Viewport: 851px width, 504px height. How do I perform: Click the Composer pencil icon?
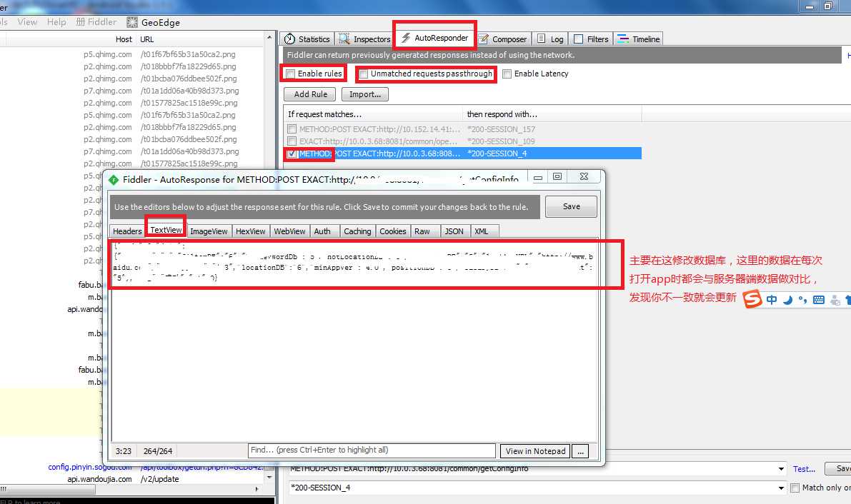click(x=484, y=39)
